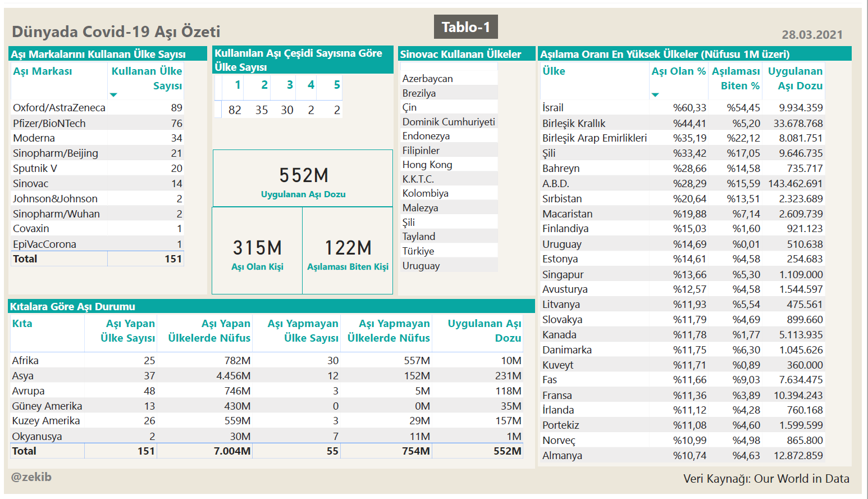
Task: Select the EpiVacCorona row
Action: (97, 244)
